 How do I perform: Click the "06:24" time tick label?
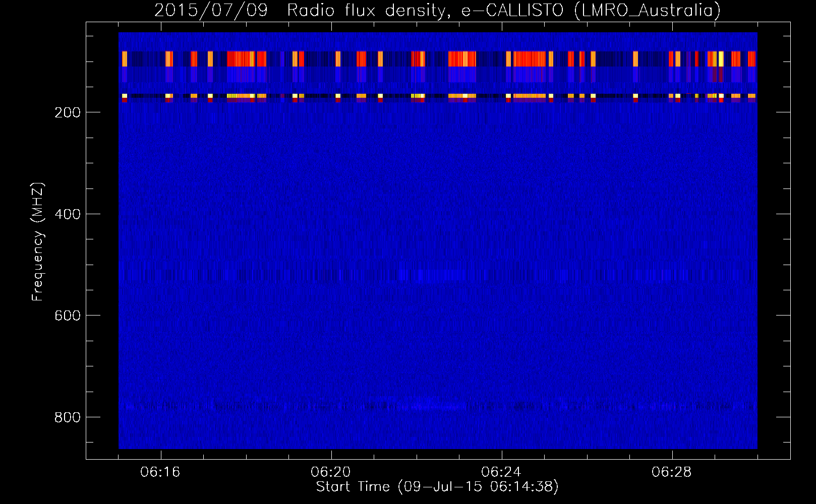501,472
